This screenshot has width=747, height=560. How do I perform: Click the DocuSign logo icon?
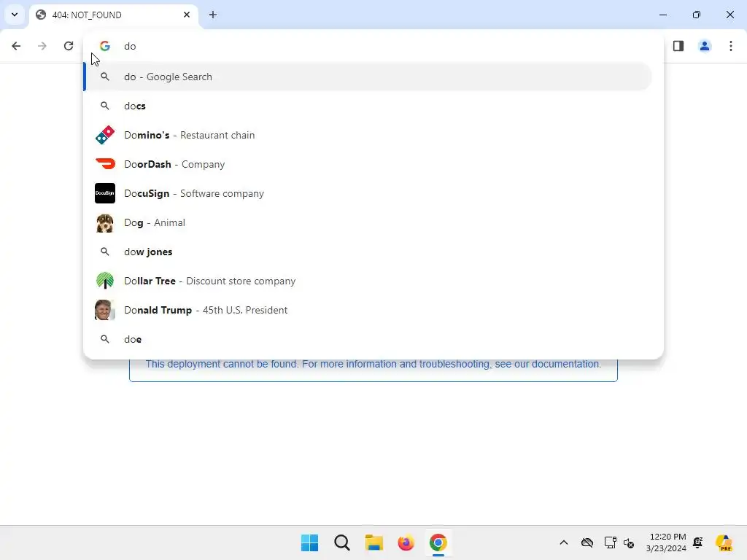pyautogui.click(x=105, y=193)
